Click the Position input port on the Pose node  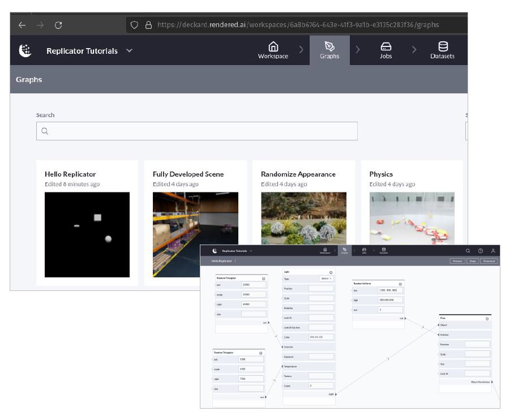438,335
